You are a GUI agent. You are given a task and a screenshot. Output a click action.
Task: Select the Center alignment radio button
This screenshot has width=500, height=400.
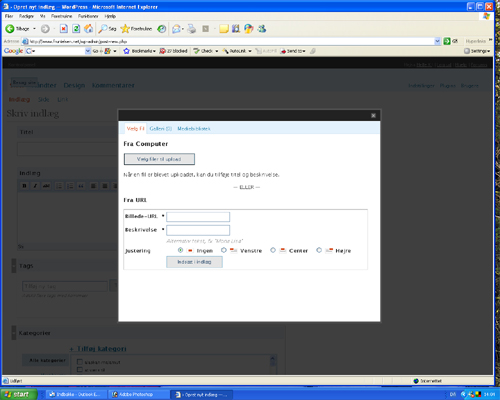273,250
